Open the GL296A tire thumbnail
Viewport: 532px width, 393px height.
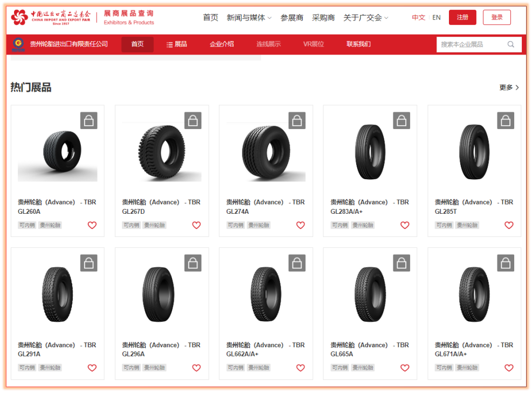pos(159,294)
